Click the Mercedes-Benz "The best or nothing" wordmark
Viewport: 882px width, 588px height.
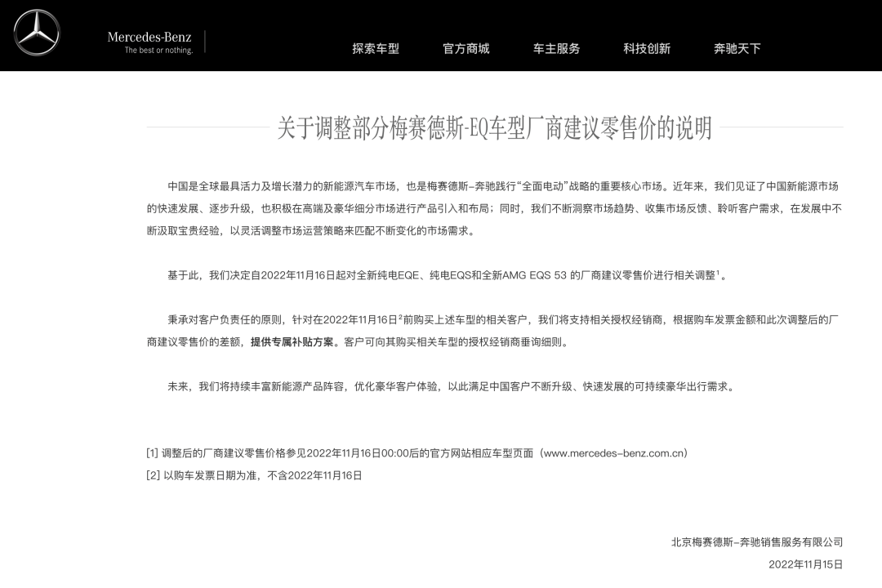tap(149, 42)
